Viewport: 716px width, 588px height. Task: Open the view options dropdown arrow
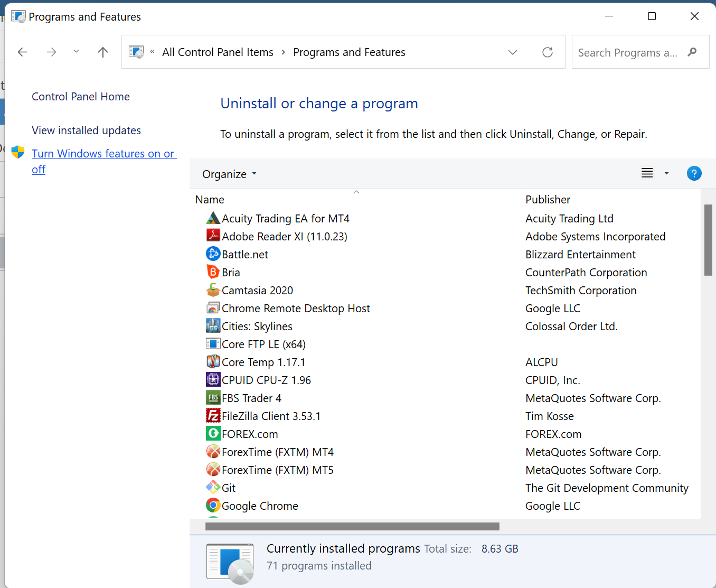pos(666,173)
